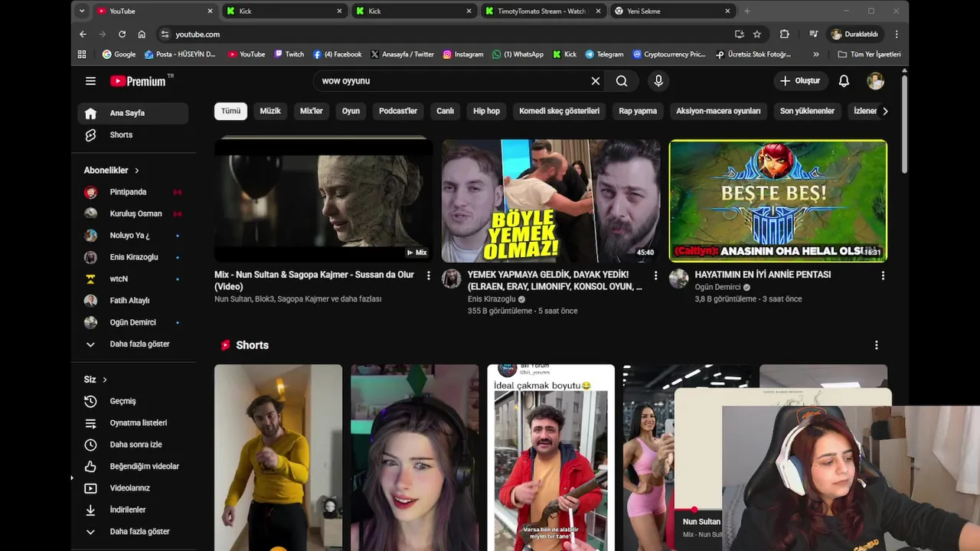Open Twitch bookmark in bookmarks bar
This screenshot has height=551, width=980.
(289, 54)
